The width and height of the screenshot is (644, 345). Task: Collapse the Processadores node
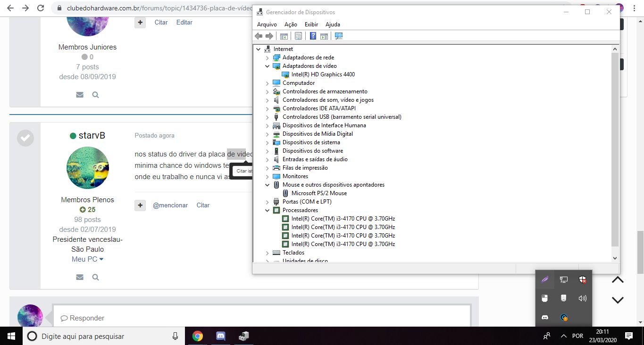[x=267, y=210]
